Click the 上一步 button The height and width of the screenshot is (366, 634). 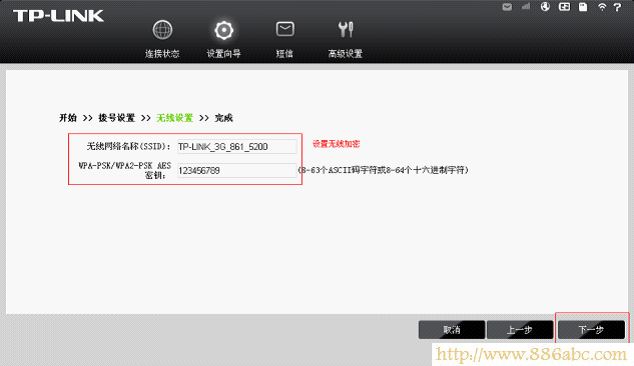pos(520,330)
